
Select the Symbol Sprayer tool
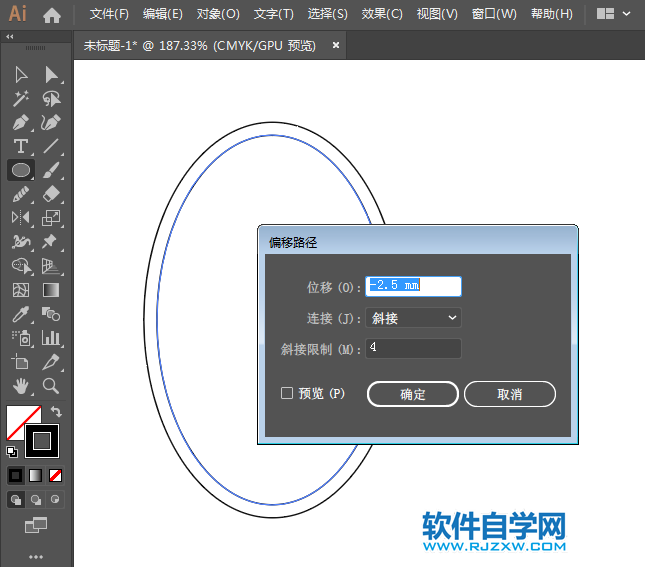click(x=21, y=338)
